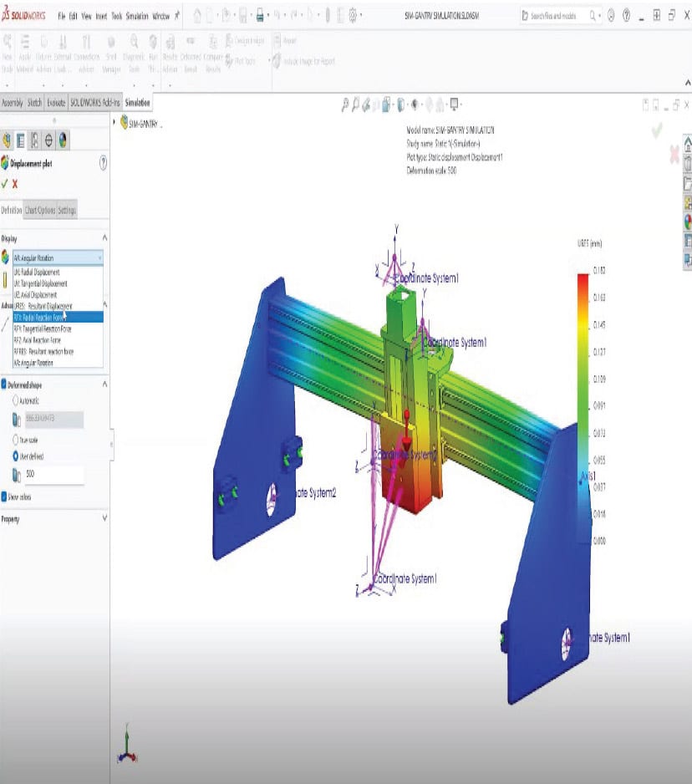Open the Appearances color ball icon in the task pane

tap(688, 222)
